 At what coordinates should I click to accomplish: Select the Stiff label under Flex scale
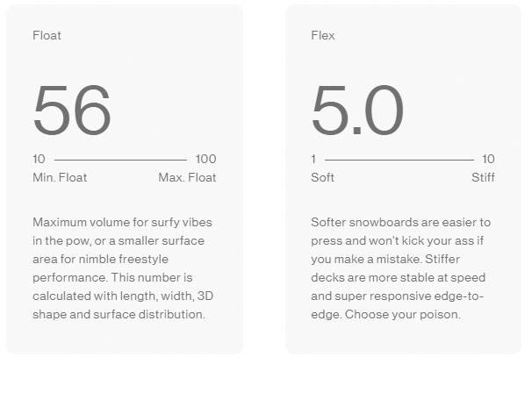(483, 177)
